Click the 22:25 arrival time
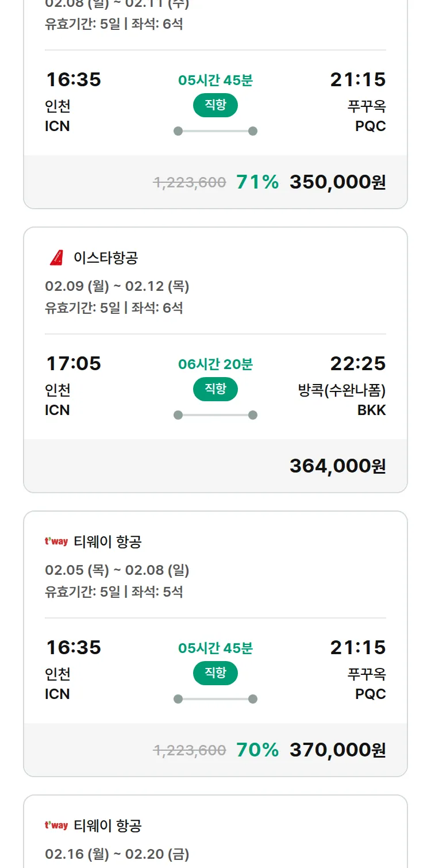Viewport: 431px width, 868px height. [357, 364]
